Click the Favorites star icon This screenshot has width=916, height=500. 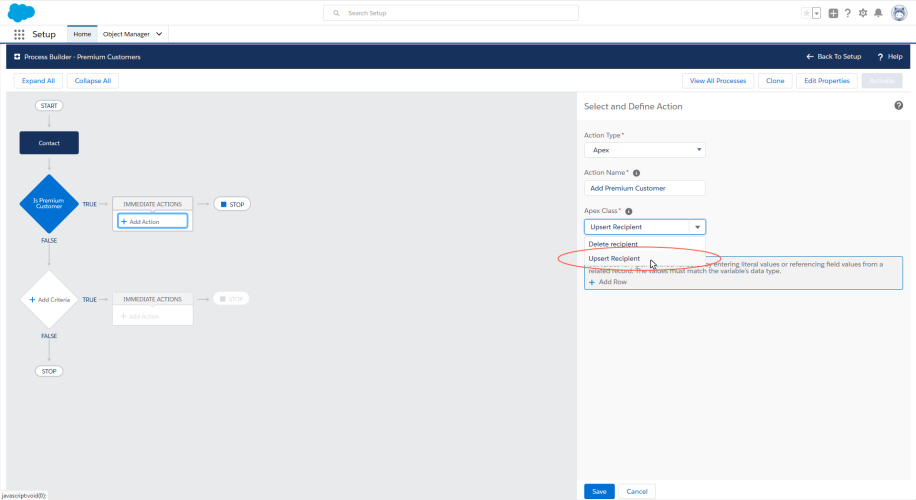(x=806, y=13)
